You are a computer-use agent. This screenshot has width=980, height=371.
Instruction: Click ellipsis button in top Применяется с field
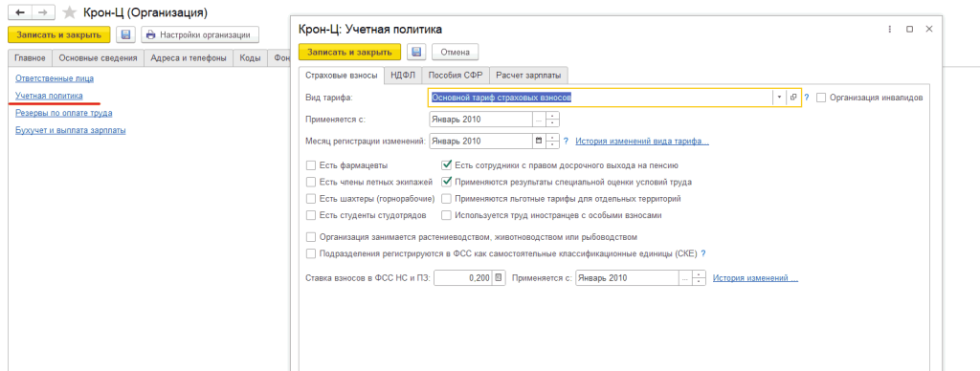tap(539, 120)
